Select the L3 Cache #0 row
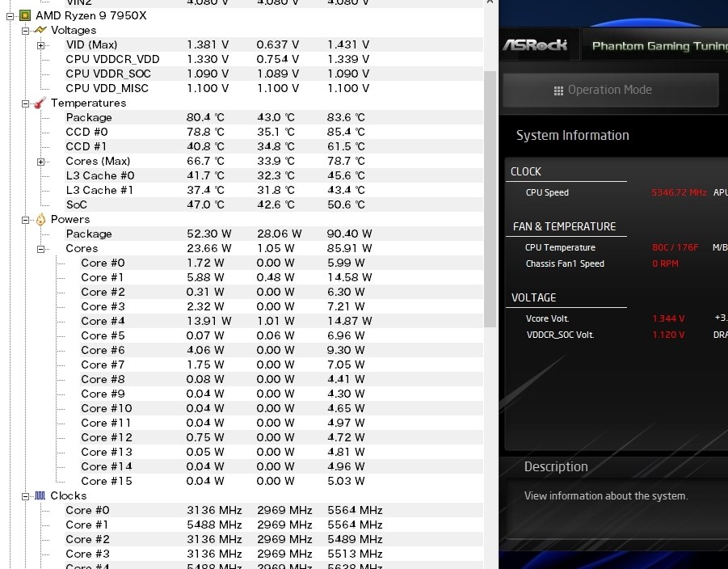Image resolution: width=728 pixels, height=569 pixels. pos(274,175)
